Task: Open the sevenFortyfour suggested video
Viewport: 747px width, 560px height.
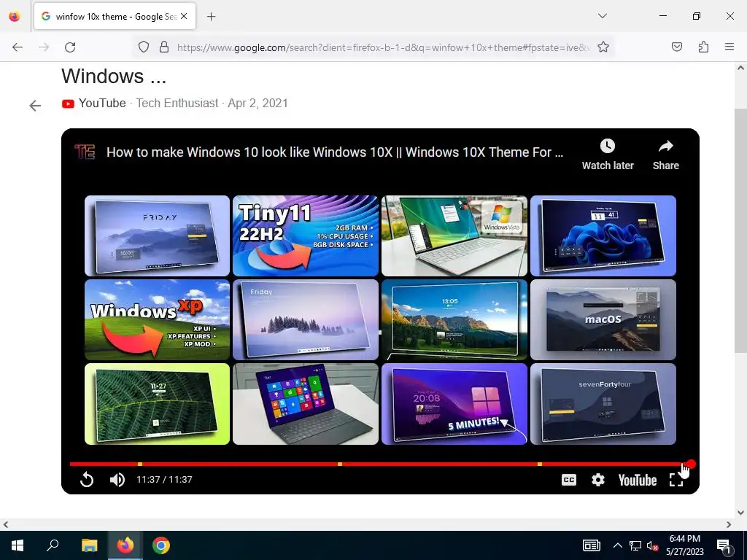Action: click(x=603, y=404)
